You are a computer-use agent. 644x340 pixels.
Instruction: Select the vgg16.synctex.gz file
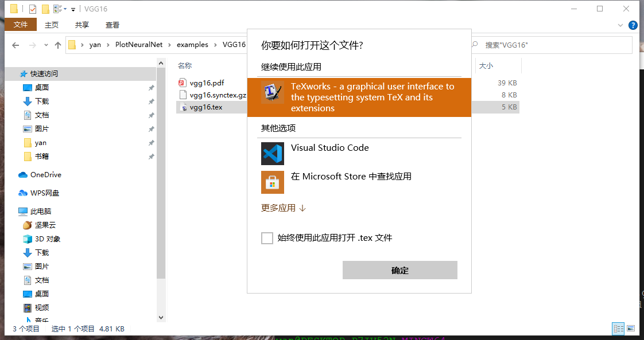click(218, 95)
